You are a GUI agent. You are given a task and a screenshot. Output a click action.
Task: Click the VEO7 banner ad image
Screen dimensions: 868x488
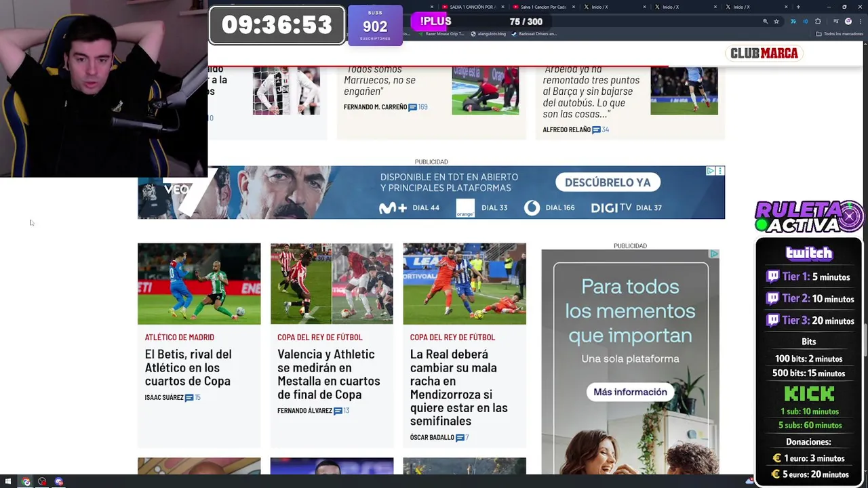(x=431, y=192)
